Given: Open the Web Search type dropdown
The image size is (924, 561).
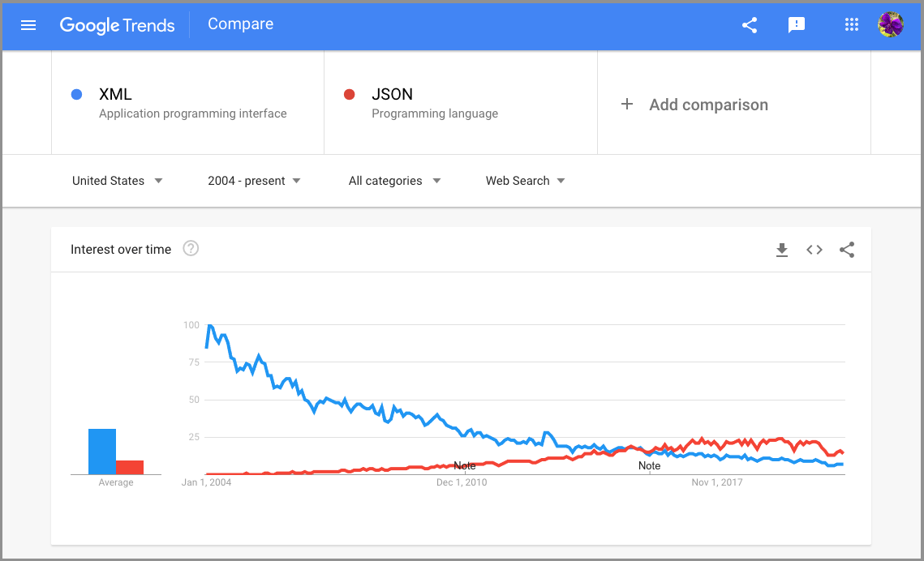Looking at the screenshot, I should 525,181.
